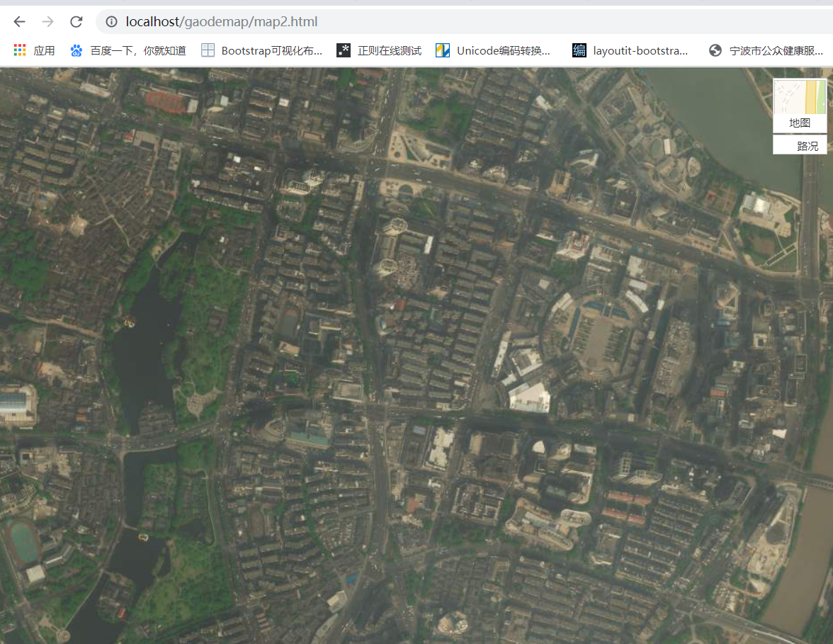Open the 应用 bookmark label

[x=44, y=50]
